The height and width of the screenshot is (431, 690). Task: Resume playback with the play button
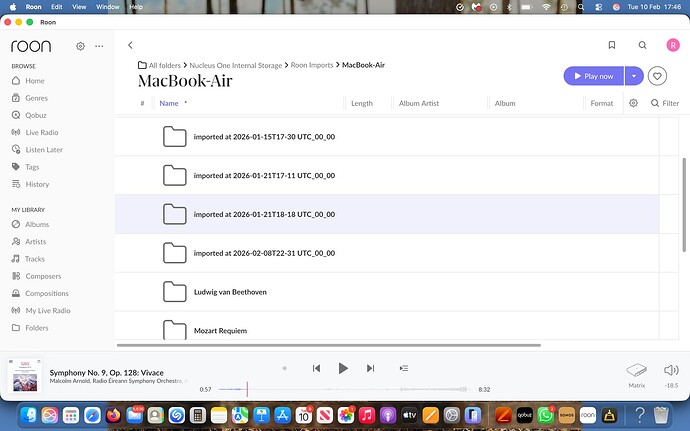[343, 368]
